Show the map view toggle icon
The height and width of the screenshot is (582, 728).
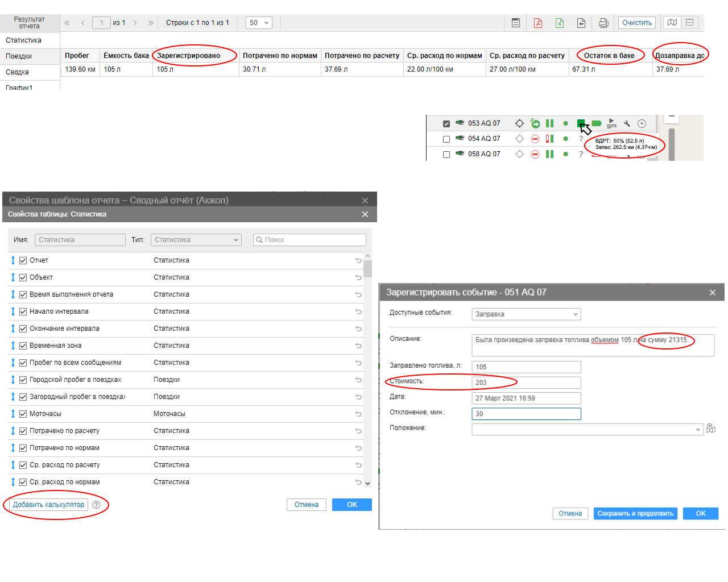coord(672,23)
